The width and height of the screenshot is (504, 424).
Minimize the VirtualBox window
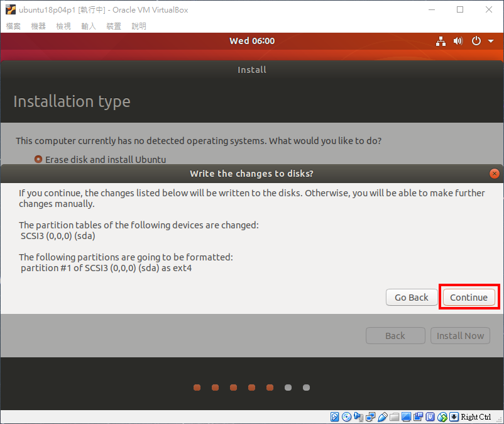click(432, 9)
